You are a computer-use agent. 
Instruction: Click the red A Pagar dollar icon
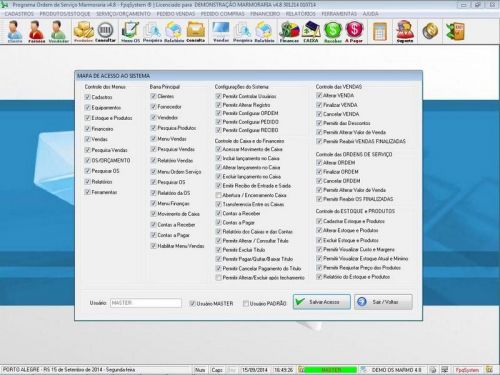click(354, 32)
